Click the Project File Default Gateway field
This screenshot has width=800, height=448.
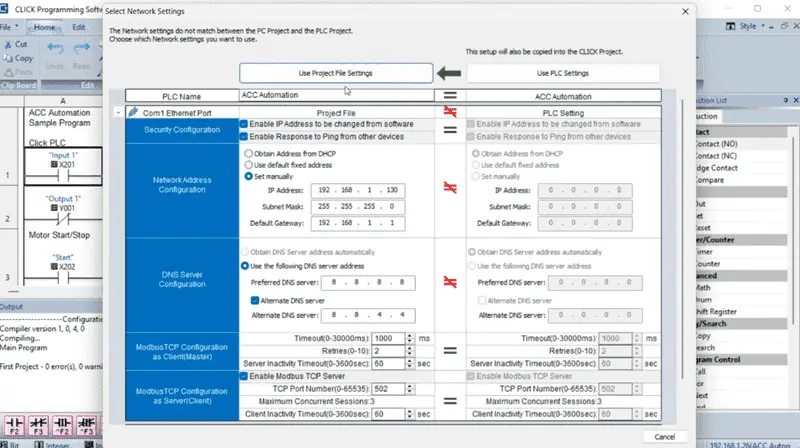358,223
